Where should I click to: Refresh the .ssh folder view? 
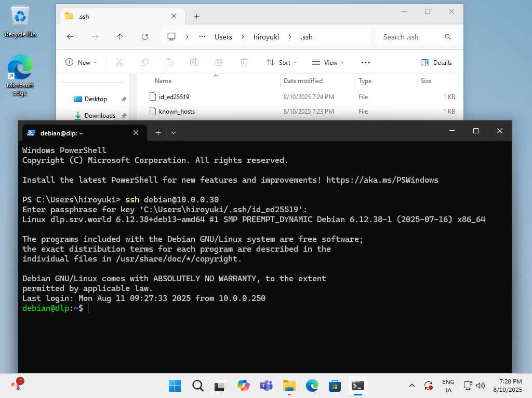click(x=145, y=37)
